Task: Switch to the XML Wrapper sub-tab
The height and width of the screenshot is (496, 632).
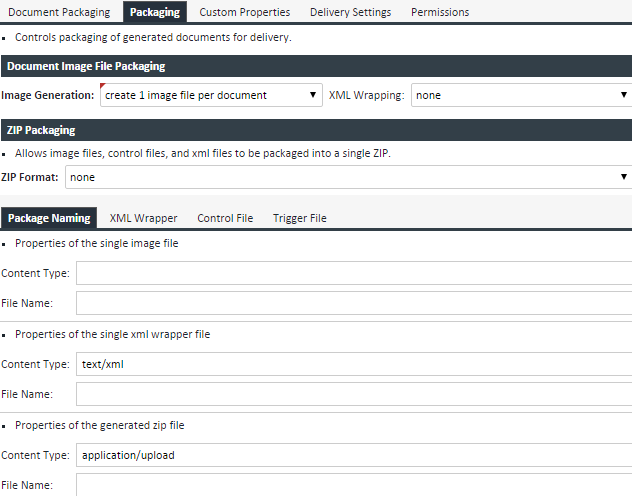Action: tap(143, 218)
